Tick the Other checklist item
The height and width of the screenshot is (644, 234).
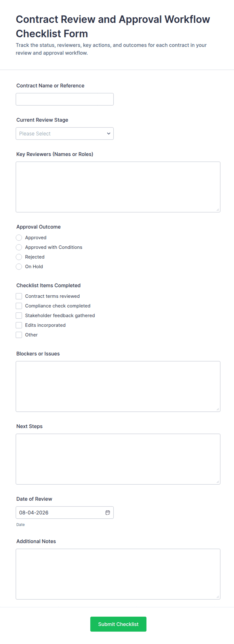19,335
